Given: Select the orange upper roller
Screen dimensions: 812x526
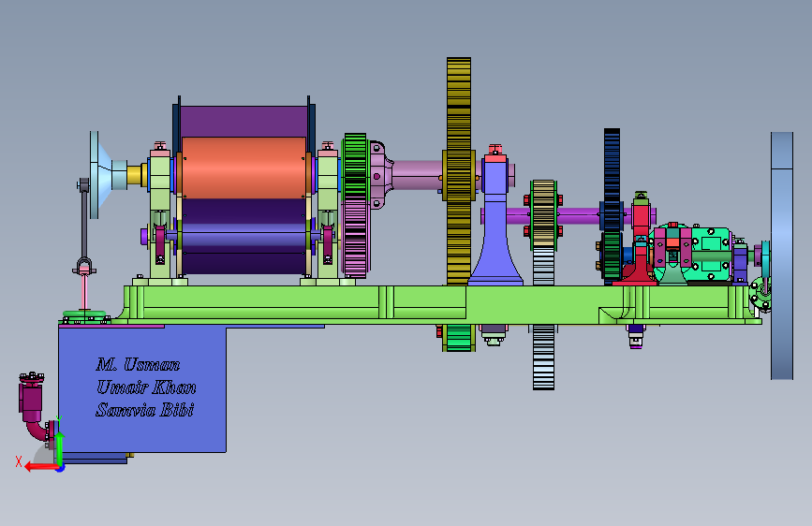Looking at the screenshot, I should pos(244,168).
